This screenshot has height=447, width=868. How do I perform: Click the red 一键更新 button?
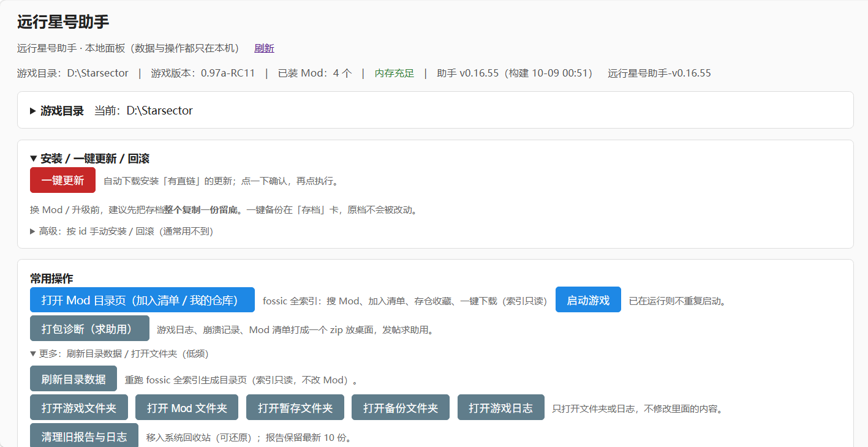[x=62, y=180]
